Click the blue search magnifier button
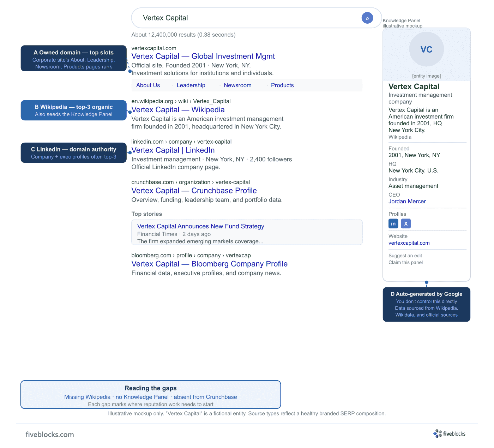 point(367,18)
